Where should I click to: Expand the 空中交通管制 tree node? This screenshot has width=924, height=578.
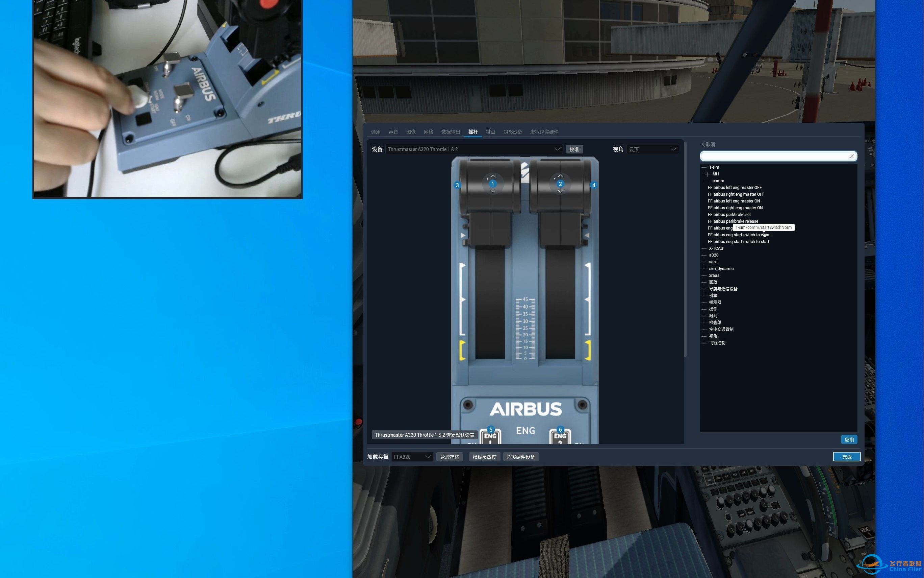coord(704,330)
